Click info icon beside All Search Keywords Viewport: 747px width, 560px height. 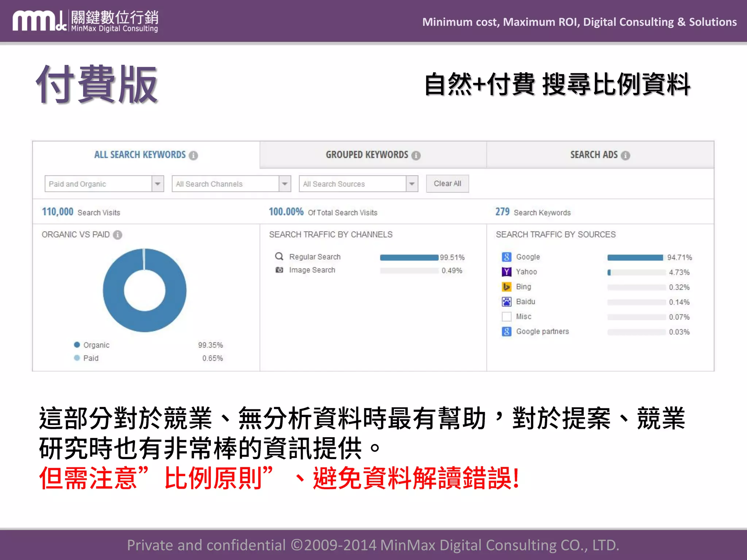coord(193,156)
